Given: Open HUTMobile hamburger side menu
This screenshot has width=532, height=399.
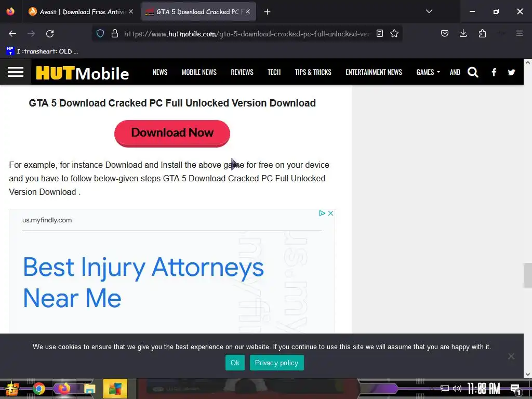Looking at the screenshot, I should (x=16, y=72).
